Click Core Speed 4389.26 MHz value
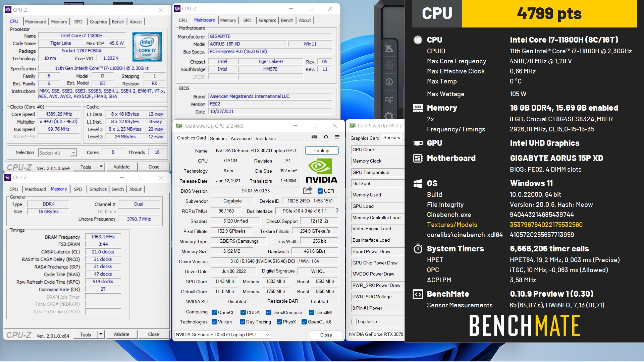The width and height of the screenshot is (644, 362). pos(59,114)
